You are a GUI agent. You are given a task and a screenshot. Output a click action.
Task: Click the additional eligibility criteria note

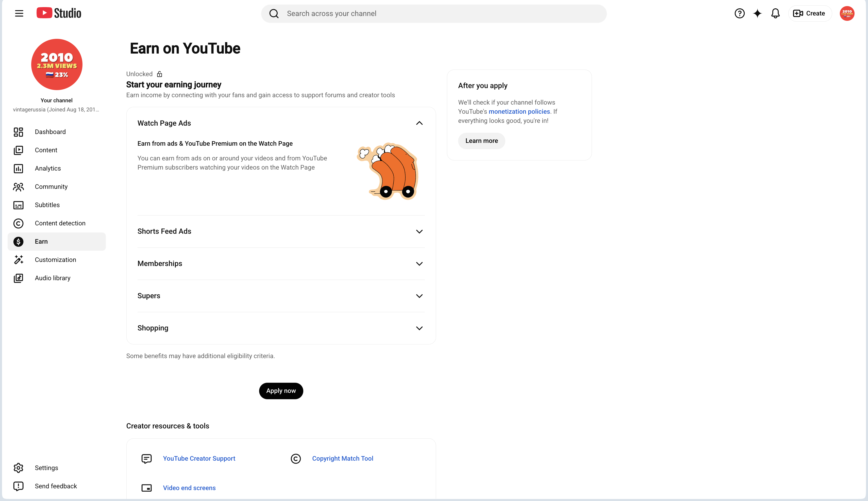coord(201,356)
